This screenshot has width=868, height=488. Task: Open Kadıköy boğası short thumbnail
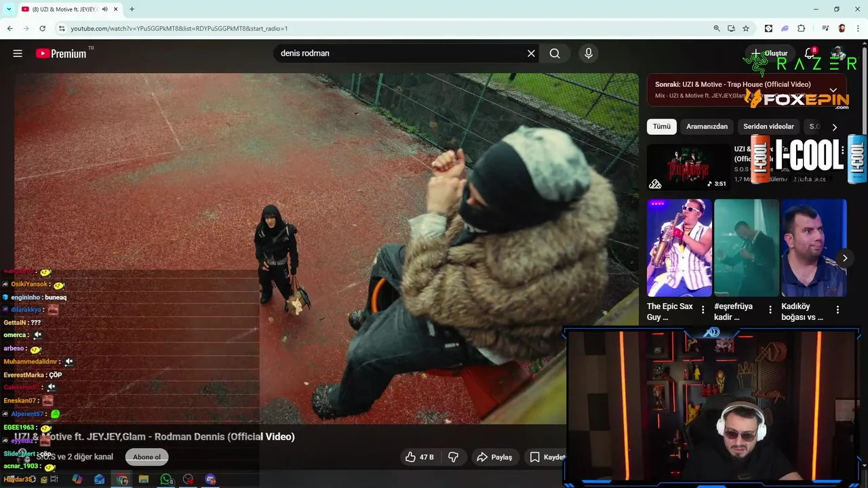point(814,248)
